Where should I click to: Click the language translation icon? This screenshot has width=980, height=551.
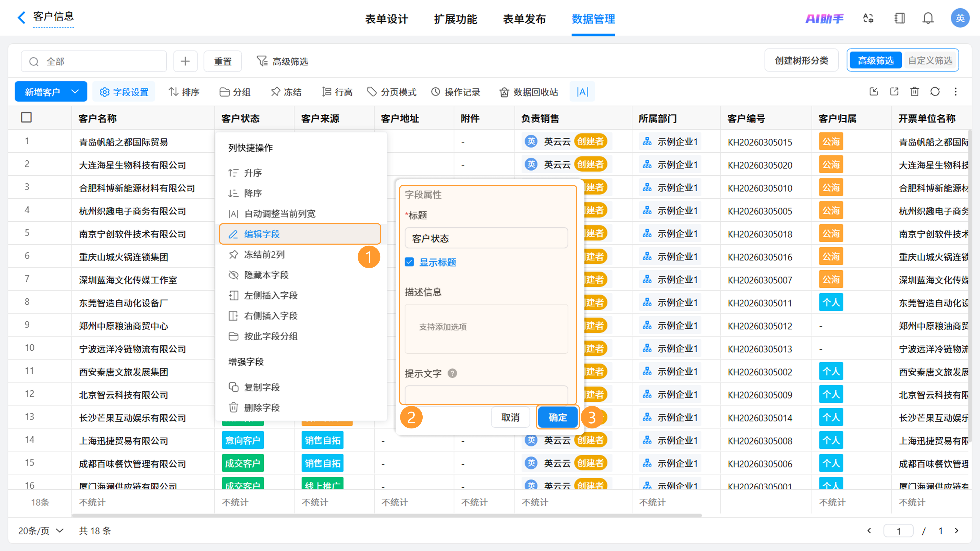click(868, 18)
